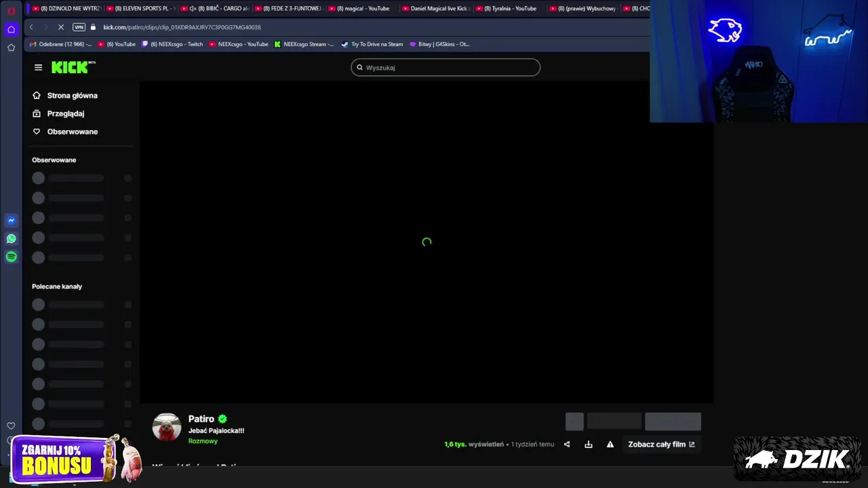The width and height of the screenshot is (868, 488).
Task: Click the video player loading area
Action: [427, 242]
